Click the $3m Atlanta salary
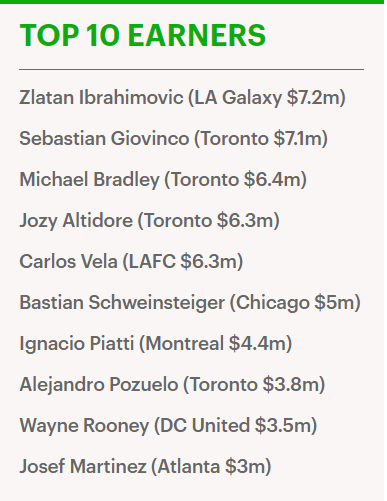The image size is (387, 501). pyautogui.click(x=245, y=466)
